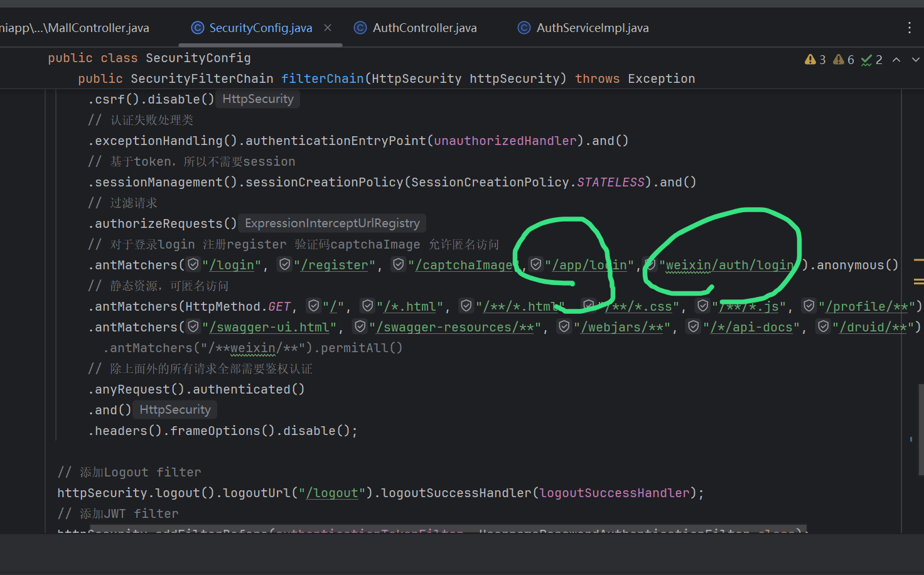Click the weak warnings indicator showing 6

844,60
